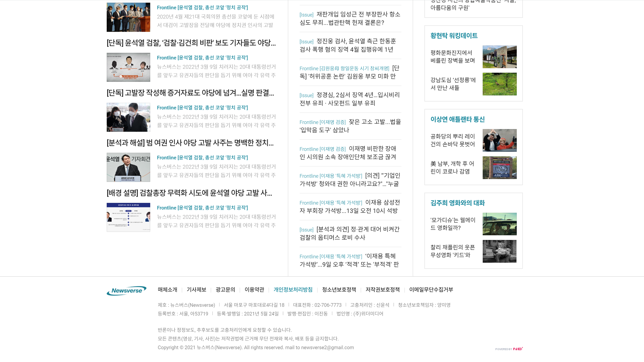Open the 기사제보 footer link
Image resolution: width=644 pixels, height=362 pixels.
[x=196, y=290]
